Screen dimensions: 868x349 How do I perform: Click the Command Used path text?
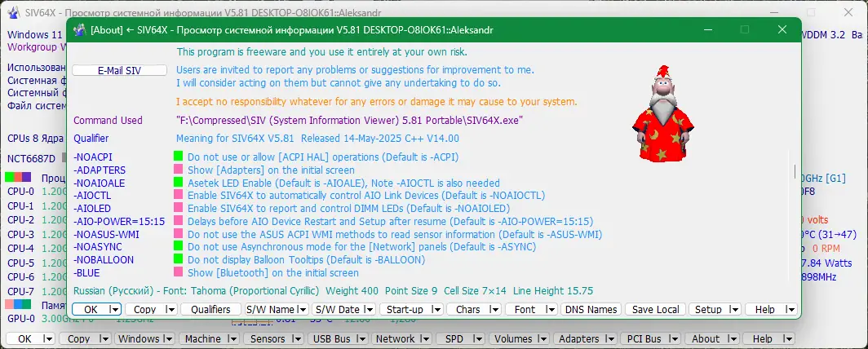[349, 120]
